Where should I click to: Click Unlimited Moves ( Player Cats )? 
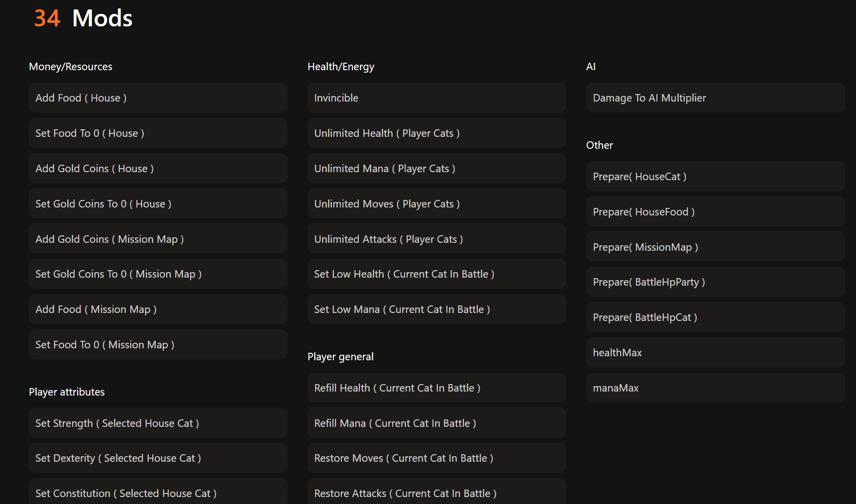pos(436,204)
